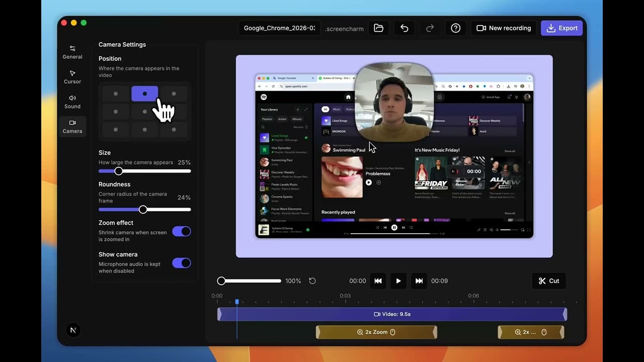Play the video preview
This screenshot has height=362, width=644.
coord(398,281)
